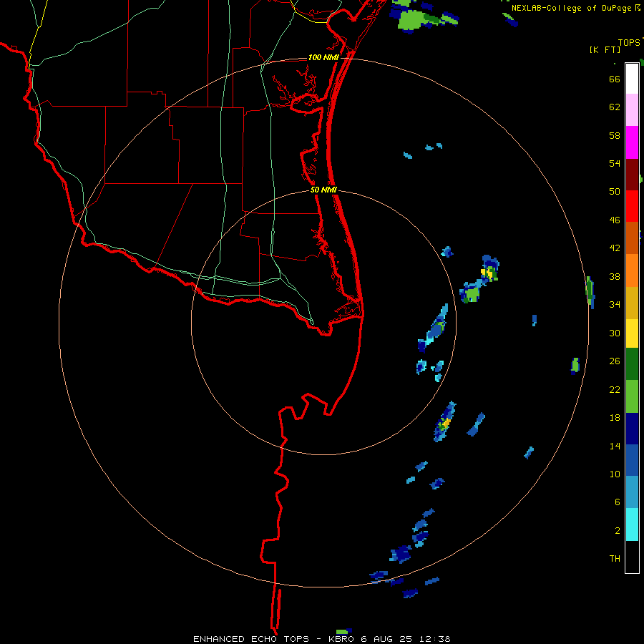Click the '30' legend value
This screenshot has width=644, height=644.
click(x=615, y=333)
